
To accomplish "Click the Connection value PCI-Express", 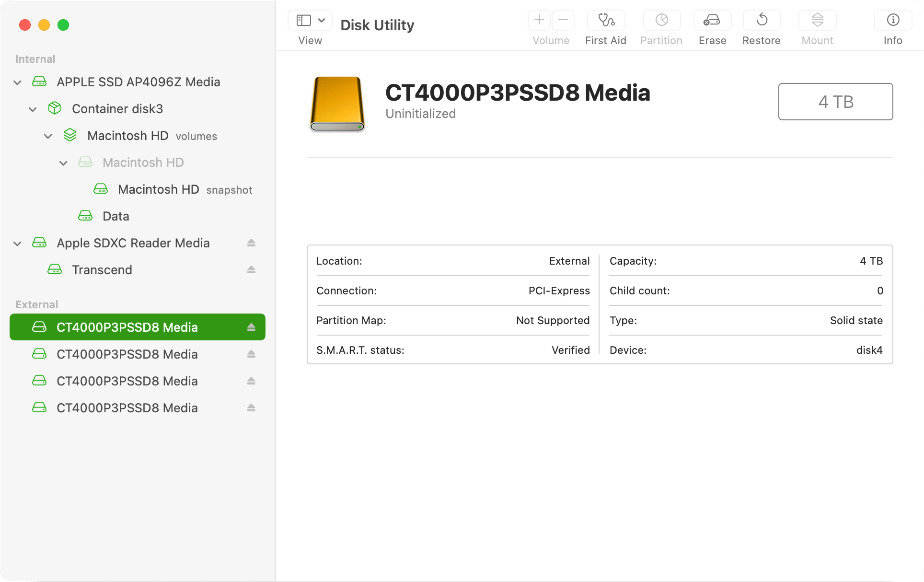I will pos(559,291).
